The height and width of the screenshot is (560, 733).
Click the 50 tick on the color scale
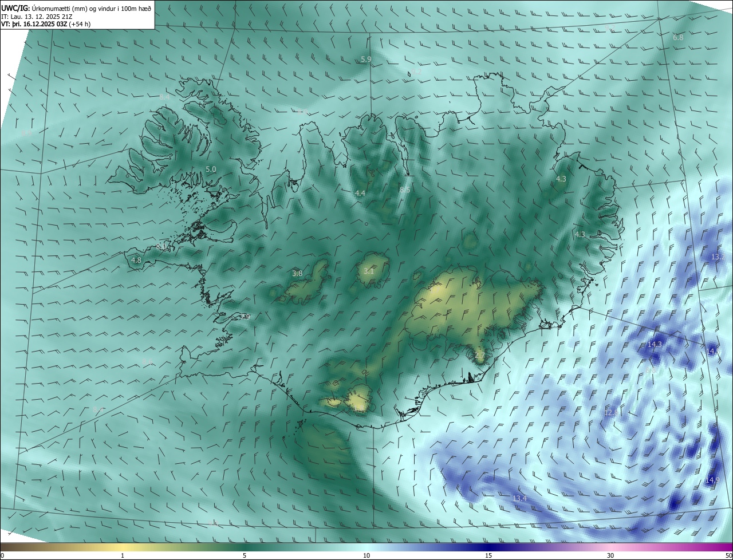[x=728, y=555]
